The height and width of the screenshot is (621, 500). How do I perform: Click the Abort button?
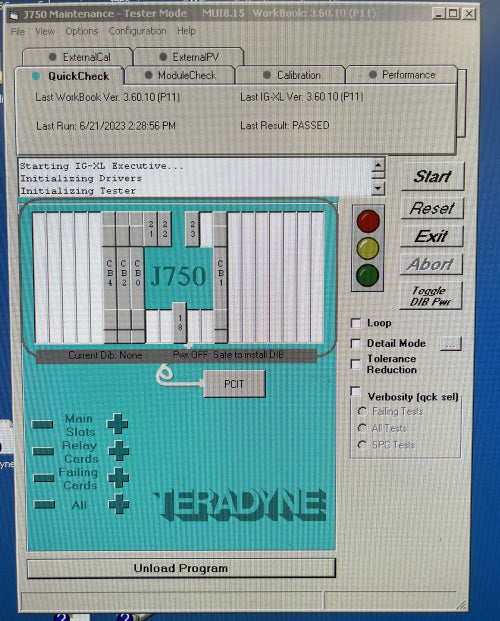431,264
